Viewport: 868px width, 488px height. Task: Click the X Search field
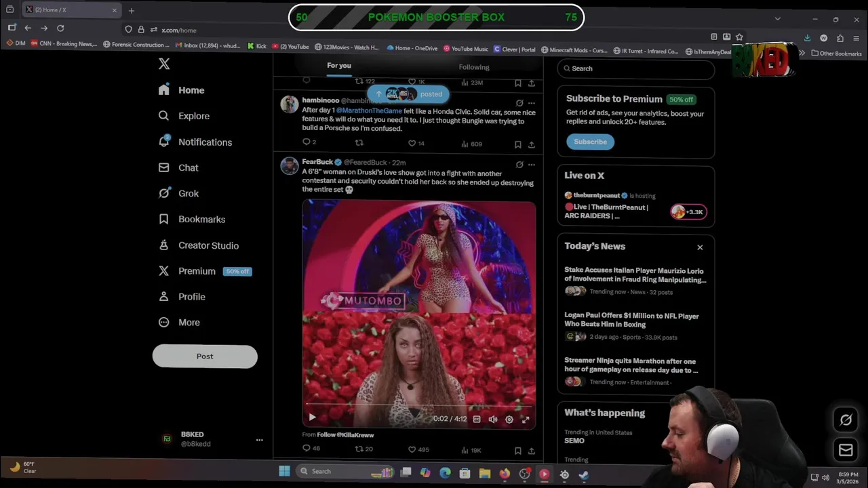pos(636,68)
